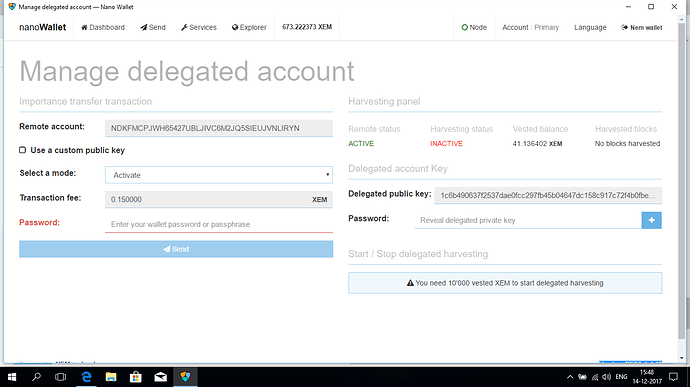Open File Explorer from the taskbar
The image size is (690, 387).
point(111,377)
